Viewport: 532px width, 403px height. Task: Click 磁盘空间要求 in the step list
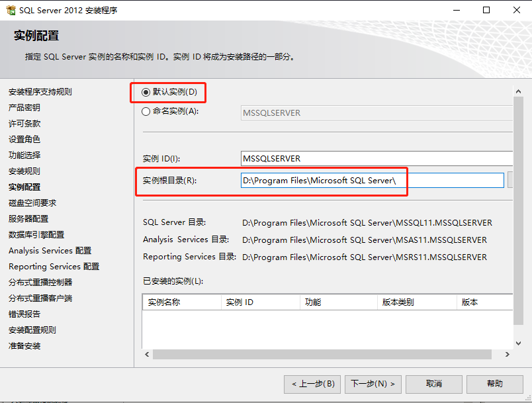click(x=32, y=203)
